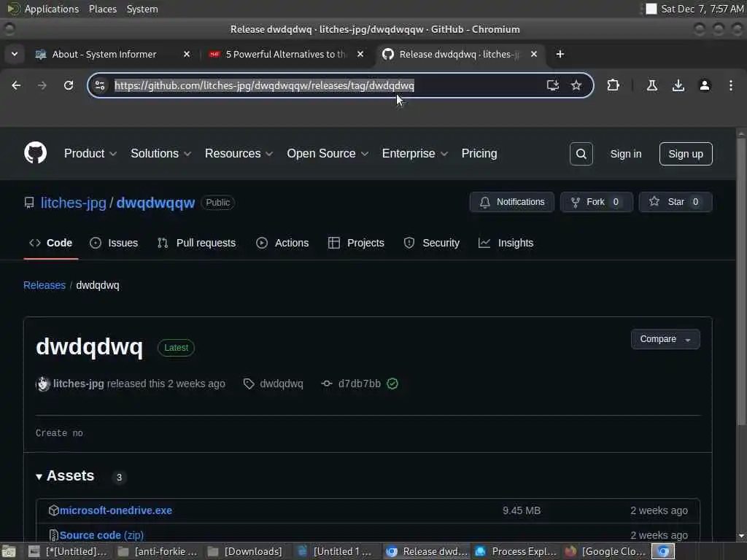
Task: Open the Issues tab
Action: (x=114, y=243)
